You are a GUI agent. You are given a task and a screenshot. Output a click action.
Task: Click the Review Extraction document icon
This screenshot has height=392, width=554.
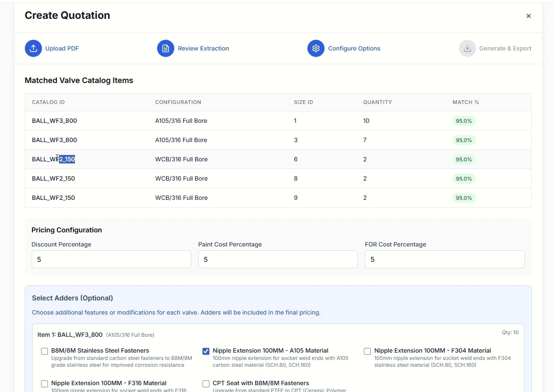click(x=166, y=48)
